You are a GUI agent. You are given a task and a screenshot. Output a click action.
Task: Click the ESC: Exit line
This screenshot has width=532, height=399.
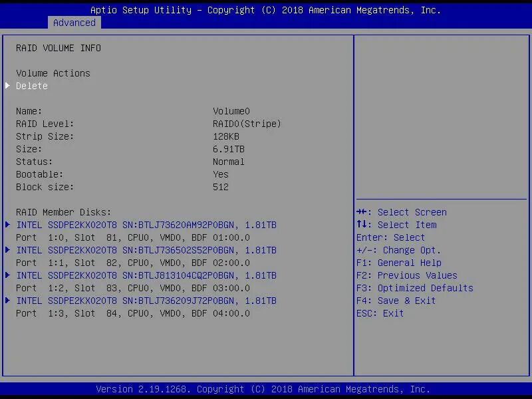pos(380,313)
